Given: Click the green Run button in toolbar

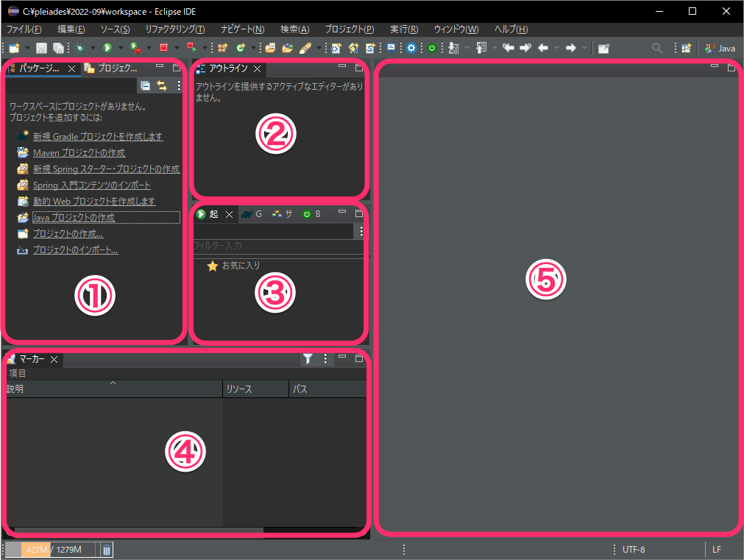Looking at the screenshot, I should tap(107, 48).
